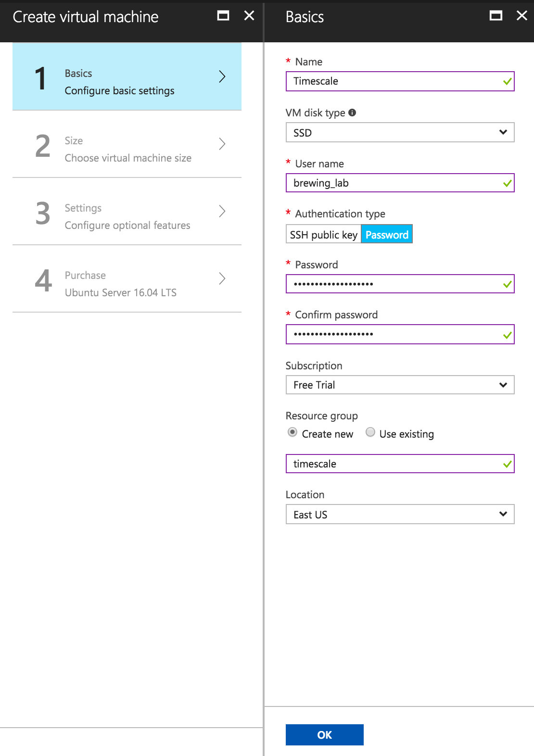Select the Create new resource group radio

292,432
